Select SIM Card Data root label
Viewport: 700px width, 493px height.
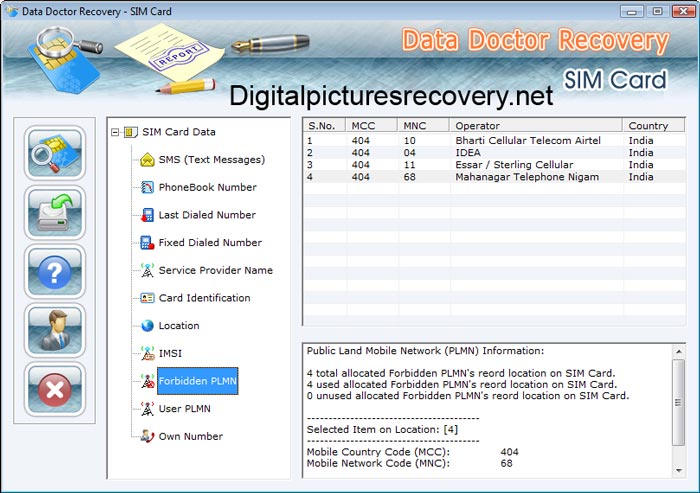click(x=179, y=132)
